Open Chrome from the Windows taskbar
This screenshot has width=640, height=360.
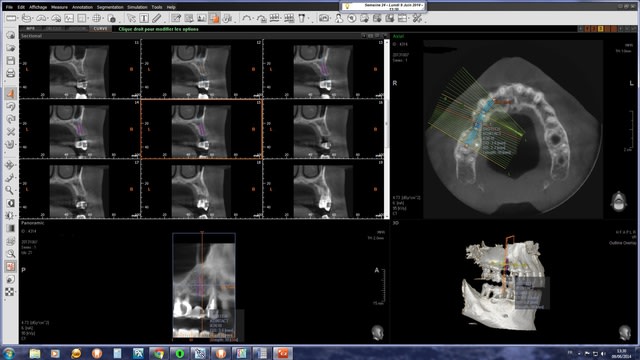point(159,353)
